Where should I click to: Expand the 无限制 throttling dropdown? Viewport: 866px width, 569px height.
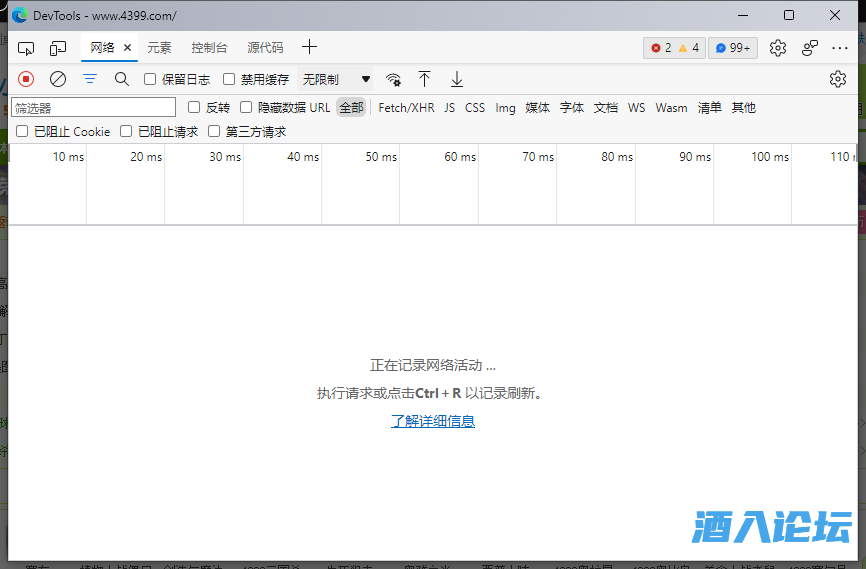click(336, 79)
